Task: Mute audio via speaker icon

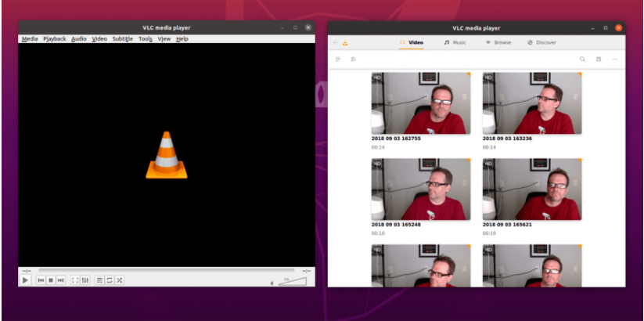Action: (272, 283)
